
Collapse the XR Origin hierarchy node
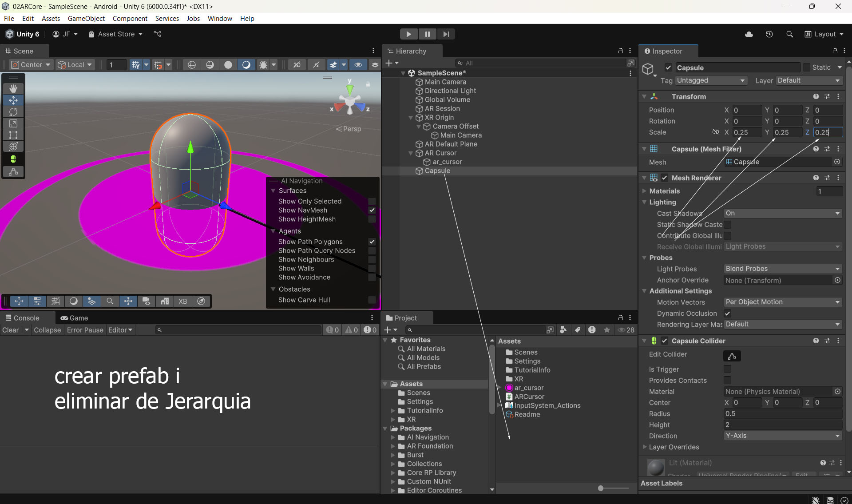click(411, 118)
